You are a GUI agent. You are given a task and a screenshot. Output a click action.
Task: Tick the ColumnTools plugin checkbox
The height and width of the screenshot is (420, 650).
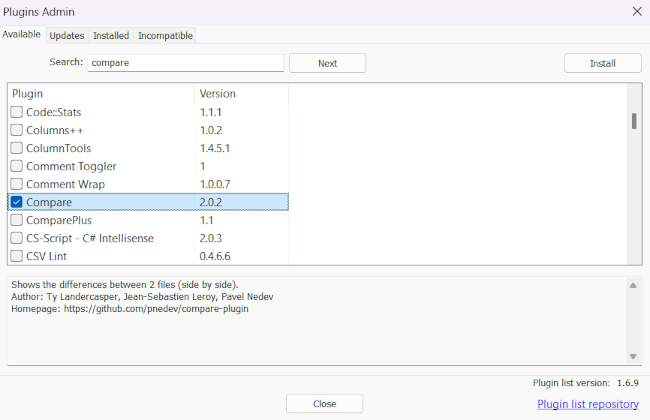pos(16,148)
